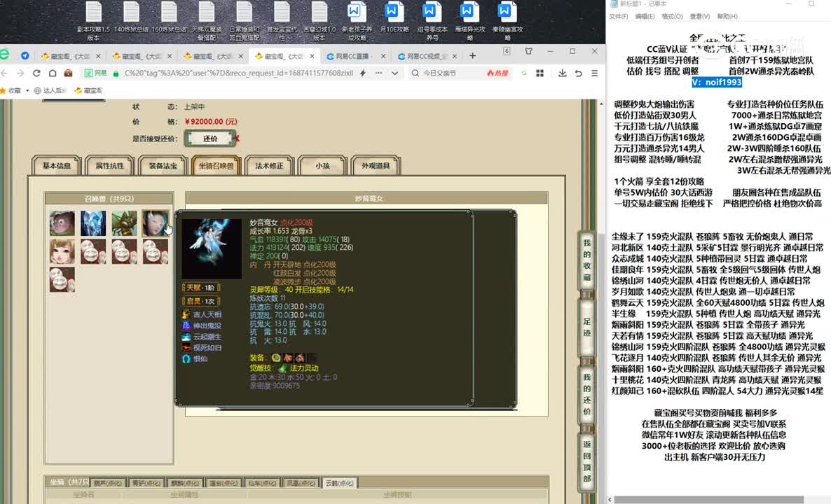Click the skin shirt icon in title bar

click(x=528, y=51)
